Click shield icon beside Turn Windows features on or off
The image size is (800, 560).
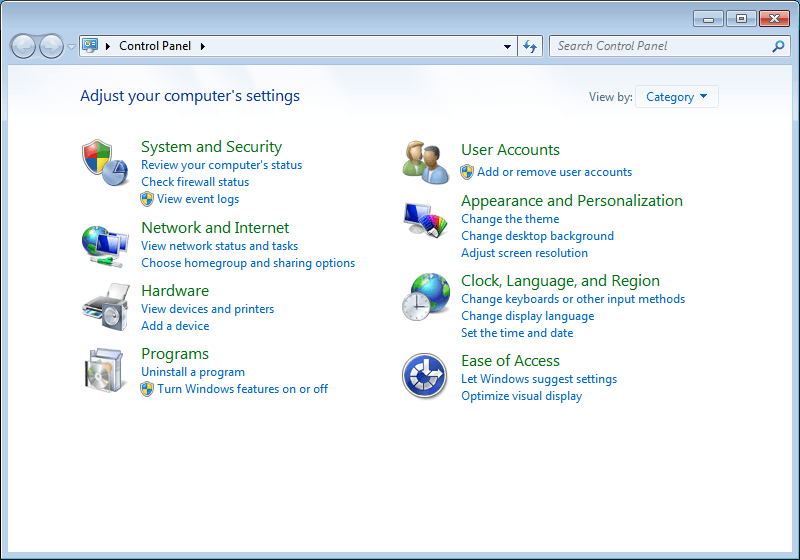tap(147, 389)
